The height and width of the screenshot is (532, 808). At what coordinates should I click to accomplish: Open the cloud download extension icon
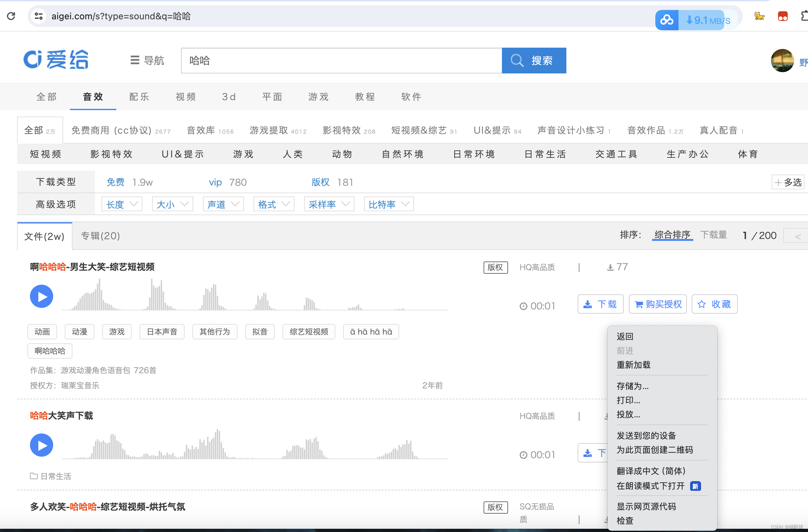(x=667, y=20)
